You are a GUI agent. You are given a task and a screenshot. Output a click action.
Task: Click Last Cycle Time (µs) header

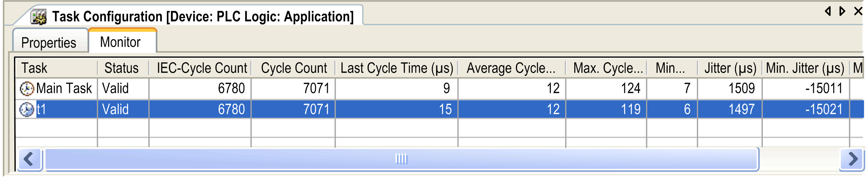[397, 68]
